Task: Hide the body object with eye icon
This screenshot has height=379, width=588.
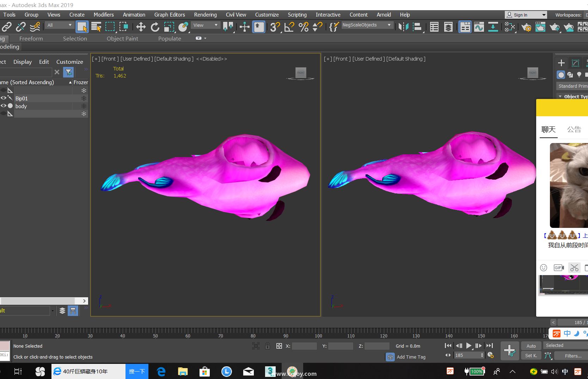Action: pyautogui.click(x=4, y=106)
